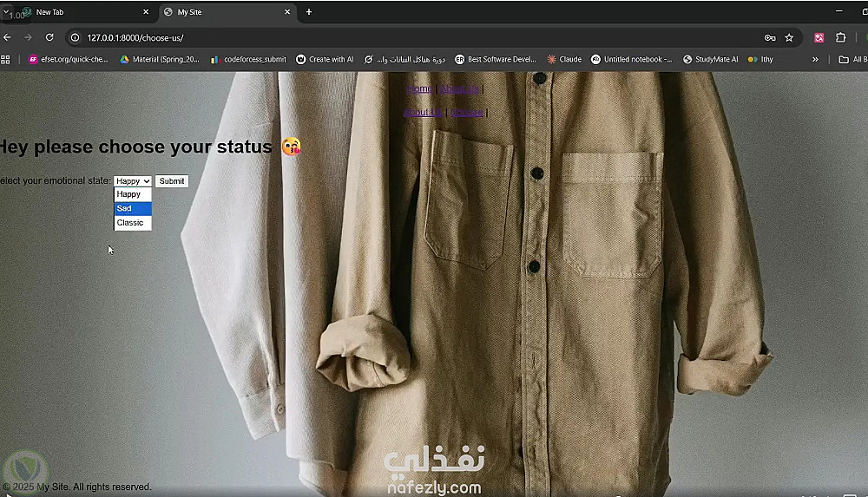Follow the Home navigation link
This screenshot has width=868, height=497.
(419, 89)
